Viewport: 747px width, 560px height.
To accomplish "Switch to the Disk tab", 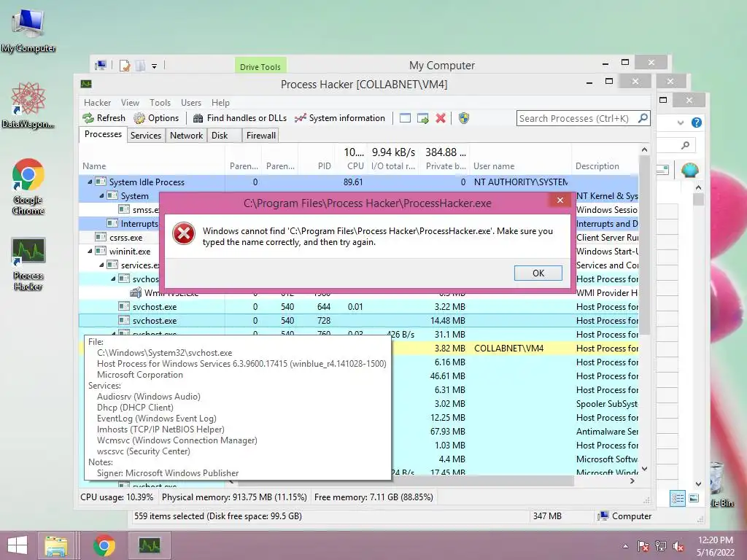I will point(224,135).
